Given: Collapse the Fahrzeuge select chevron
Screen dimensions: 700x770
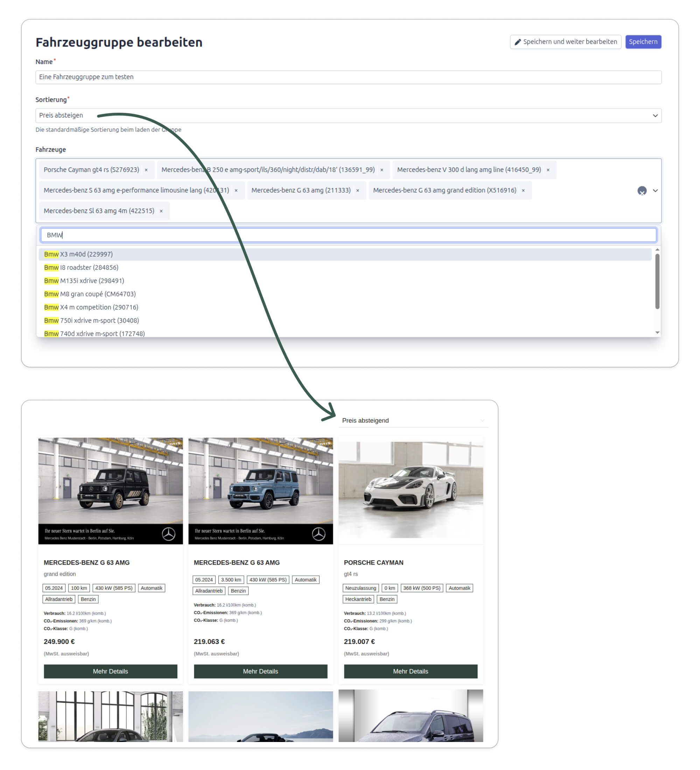Looking at the screenshot, I should (x=655, y=191).
